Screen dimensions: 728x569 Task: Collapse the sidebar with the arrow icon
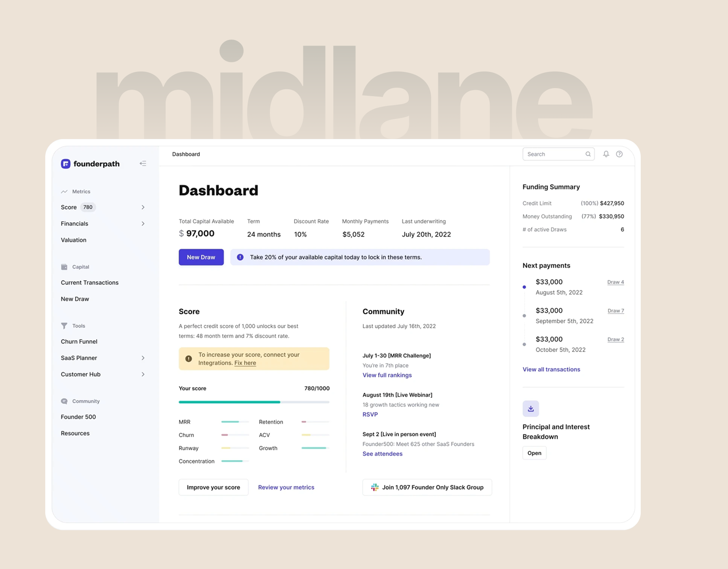pyautogui.click(x=143, y=164)
